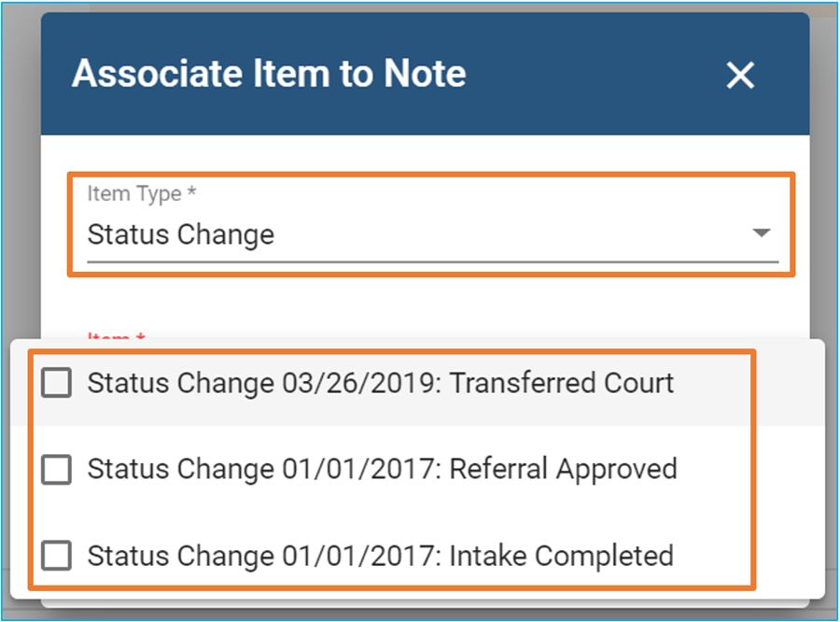Screen dimensions: 840x622
Task: Pick the "Intake Completed" option text
Action: pyautogui.click(x=561, y=556)
